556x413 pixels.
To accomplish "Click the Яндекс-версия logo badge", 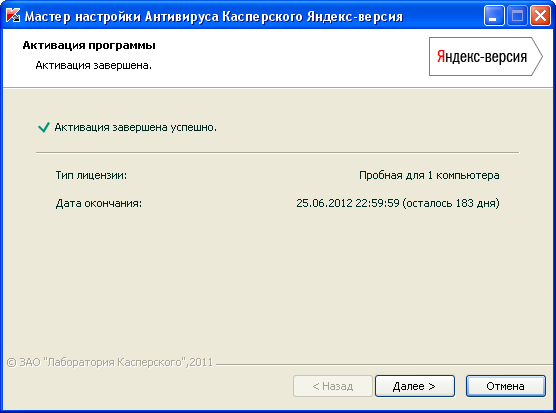I will [486, 56].
